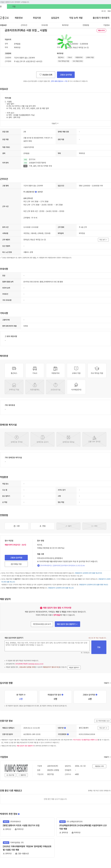The height and width of the screenshot is (868, 111).
Task: Open the 채용정보 menu
Action: tap(19, 18)
